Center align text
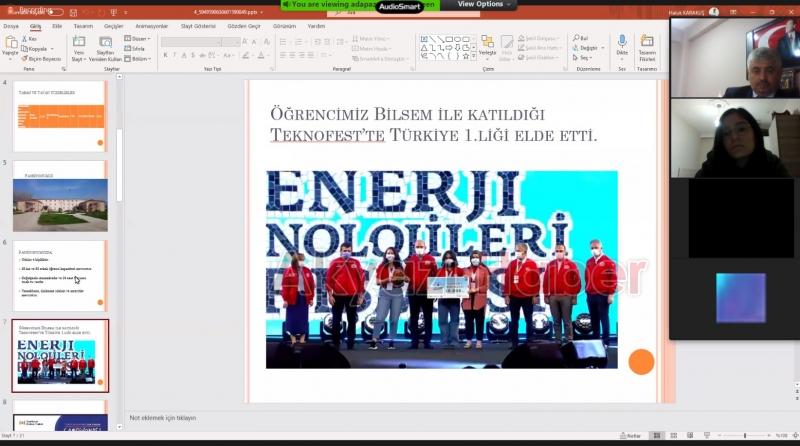Screen dimensions: 800x446 tap(292, 55)
